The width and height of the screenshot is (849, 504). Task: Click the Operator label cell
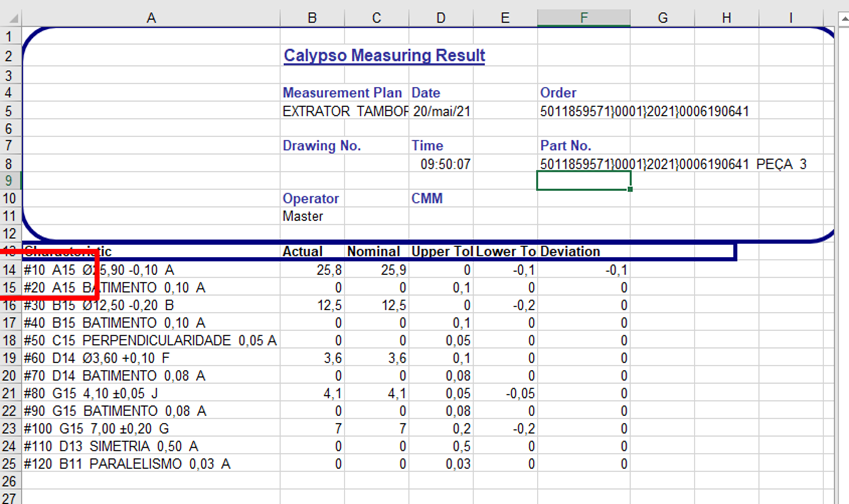coord(311,199)
